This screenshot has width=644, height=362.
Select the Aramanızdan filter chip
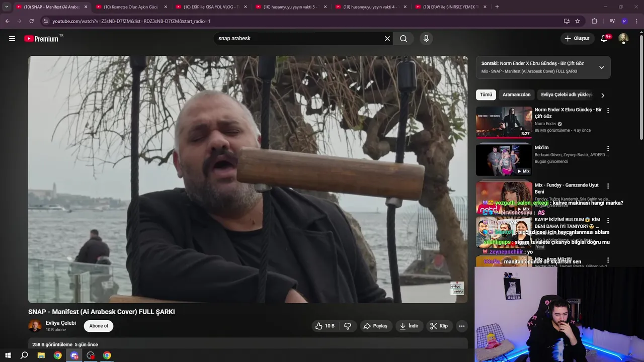(x=516, y=95)
